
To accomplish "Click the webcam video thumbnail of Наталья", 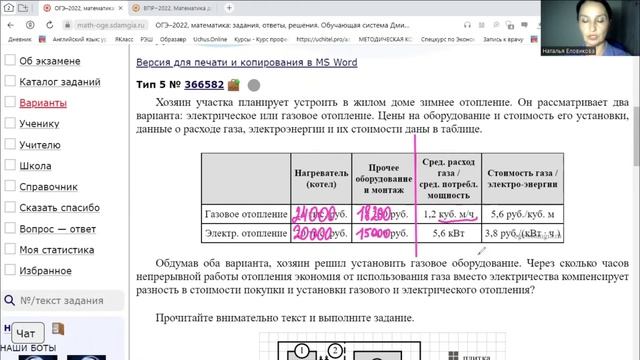I will [590, 28].
